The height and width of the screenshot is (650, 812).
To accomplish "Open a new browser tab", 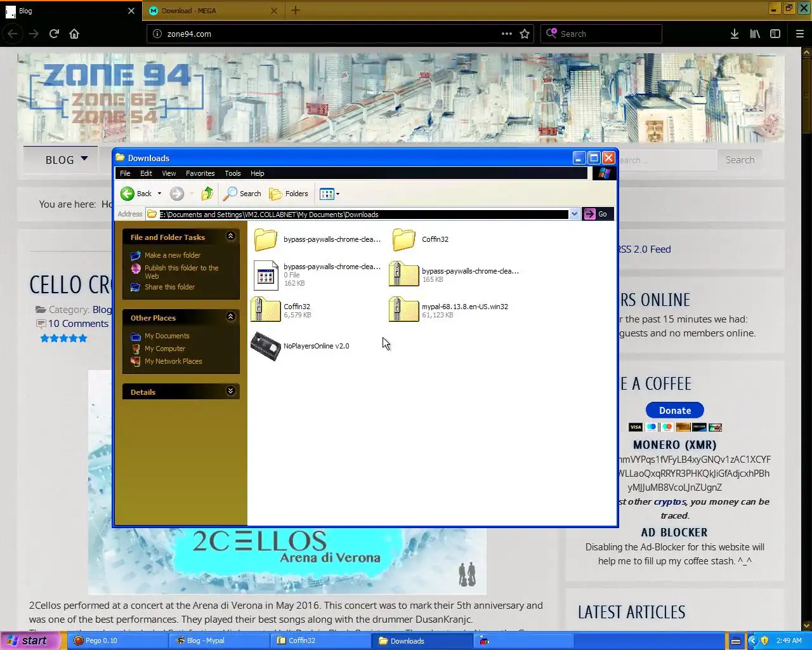I will click(x=295, y=10).
